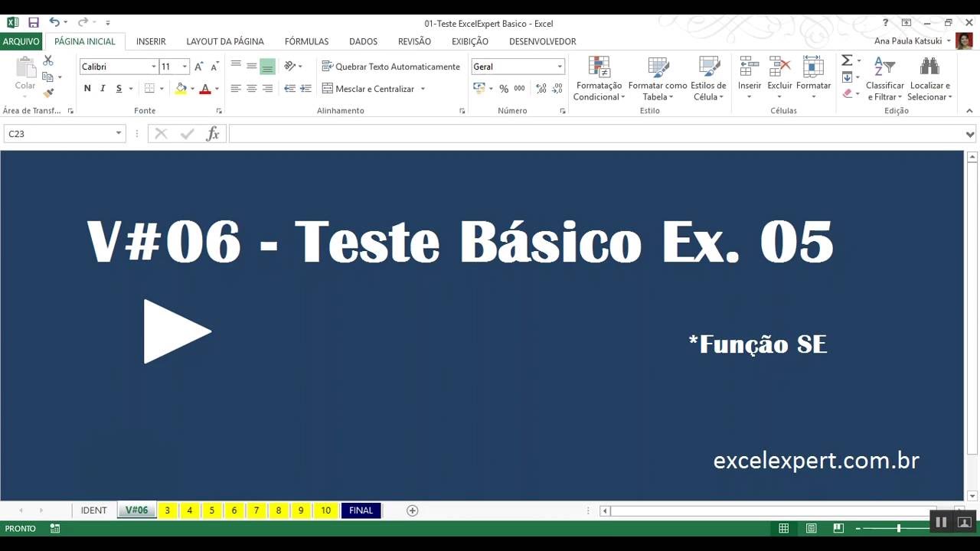Select the Format Painter brush

point(48,93)
